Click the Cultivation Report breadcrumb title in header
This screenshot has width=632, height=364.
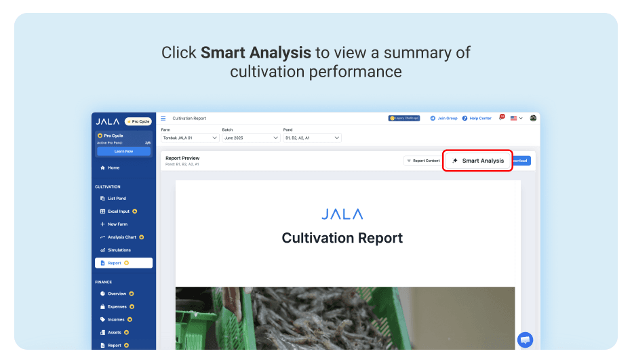coord(189,118)
